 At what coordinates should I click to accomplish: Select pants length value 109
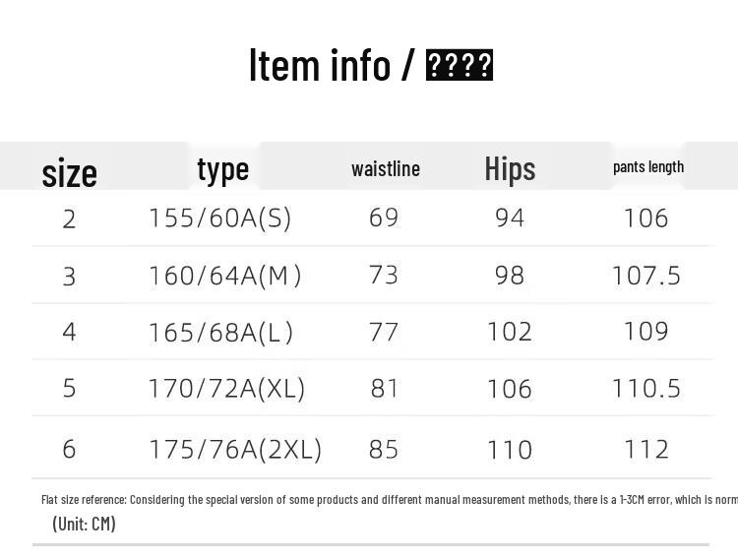tap(646, 332)
